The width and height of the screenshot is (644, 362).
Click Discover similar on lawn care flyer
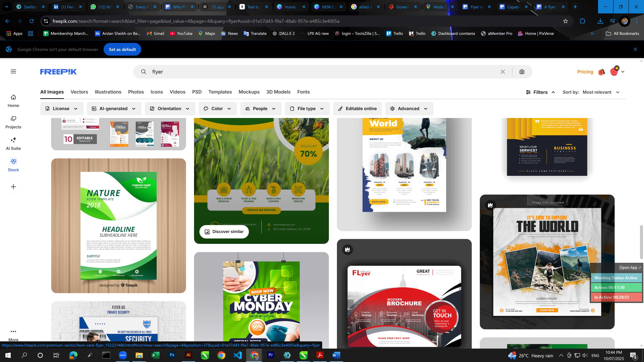coord(224,232)
